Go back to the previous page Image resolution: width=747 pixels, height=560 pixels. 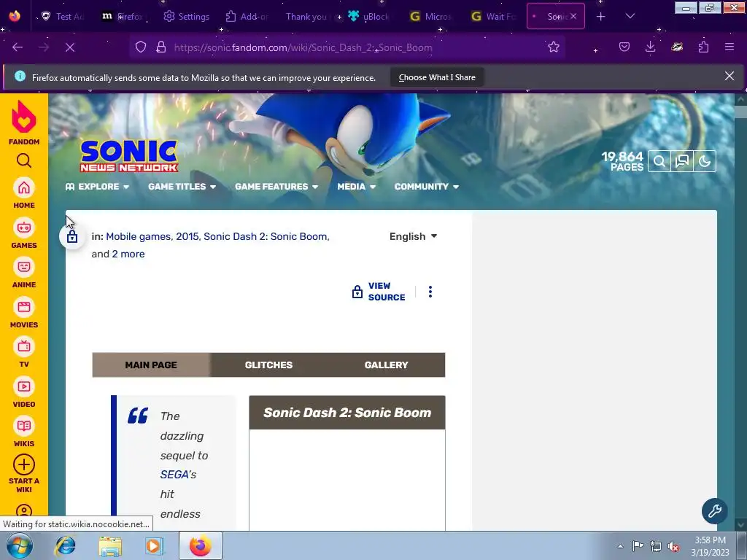tap(18, 47)
